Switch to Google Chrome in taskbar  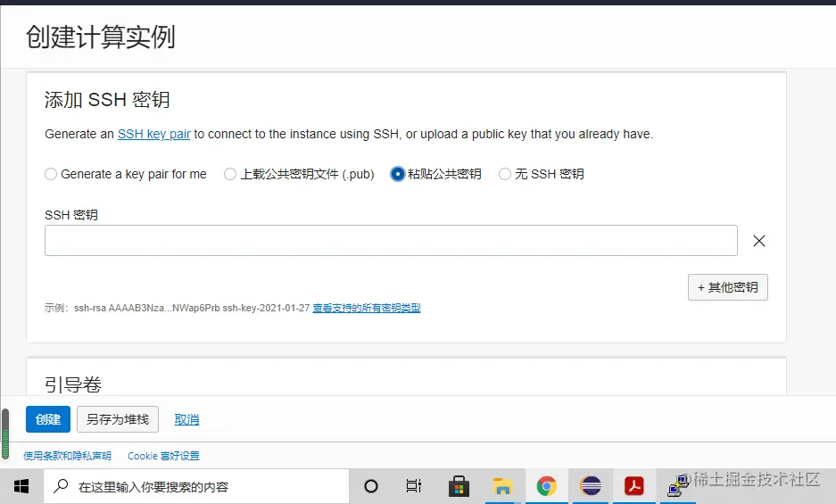point(547,486)
